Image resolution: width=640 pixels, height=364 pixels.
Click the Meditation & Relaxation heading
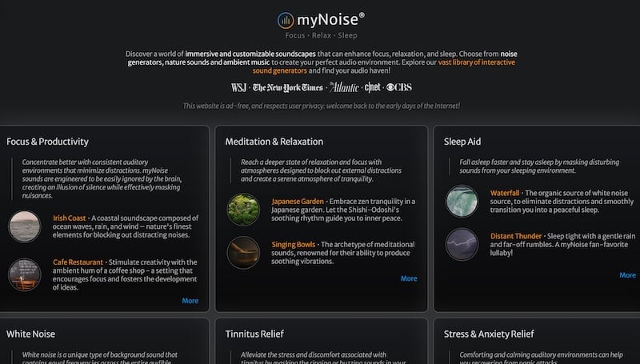(x=274, y=142)
